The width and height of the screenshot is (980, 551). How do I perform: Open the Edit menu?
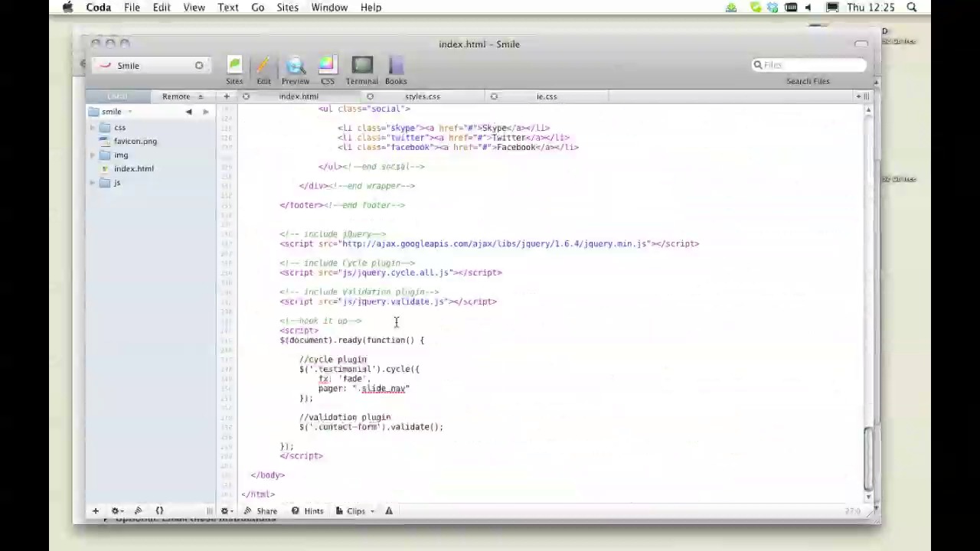(x=162, y=8)
